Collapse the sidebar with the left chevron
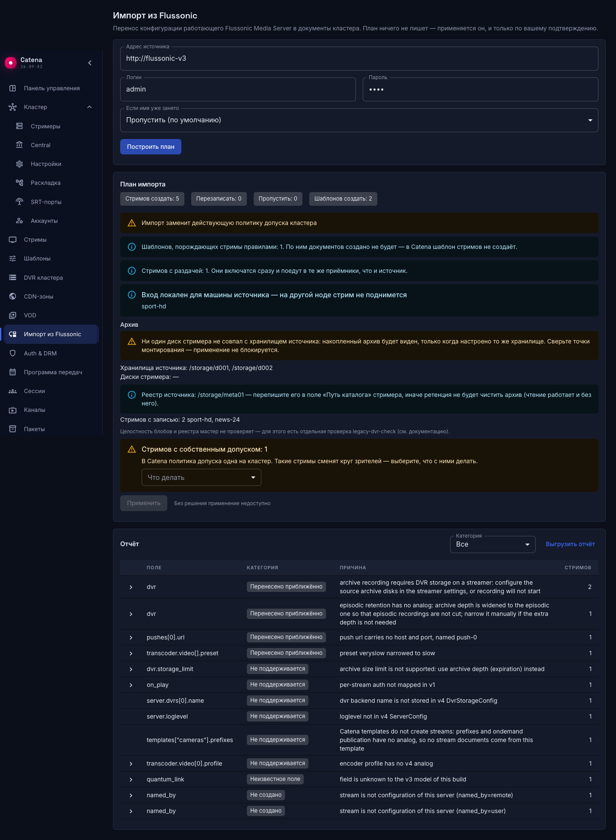 [90, 63]
